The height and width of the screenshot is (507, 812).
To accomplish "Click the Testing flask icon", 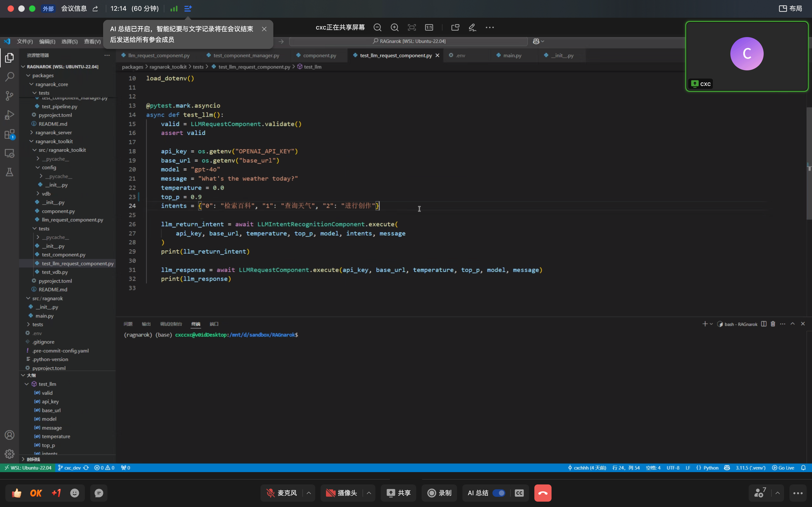I will (x=9, y=172).
